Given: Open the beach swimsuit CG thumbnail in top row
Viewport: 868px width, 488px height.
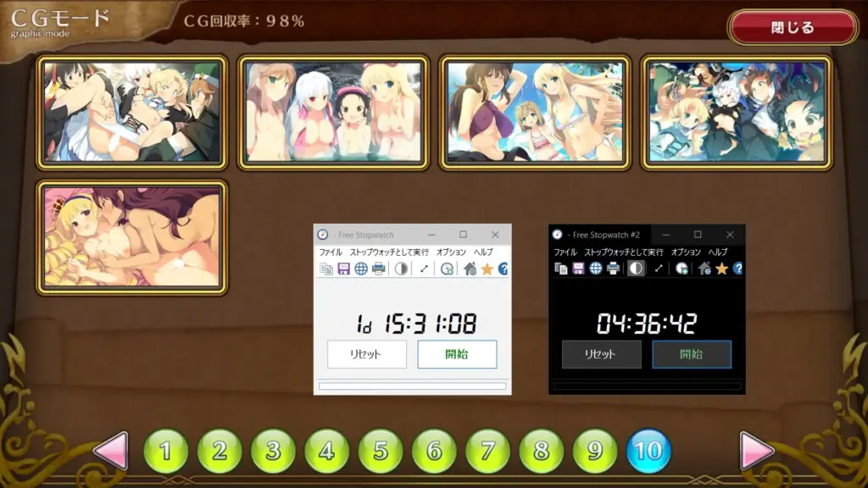Looking at the screenshot, I should point(534,112).
